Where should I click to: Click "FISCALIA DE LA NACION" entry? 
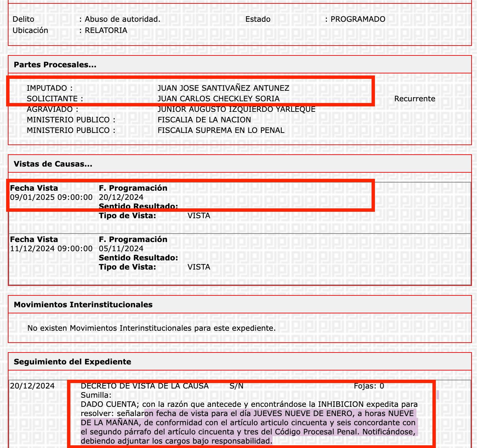204,120
